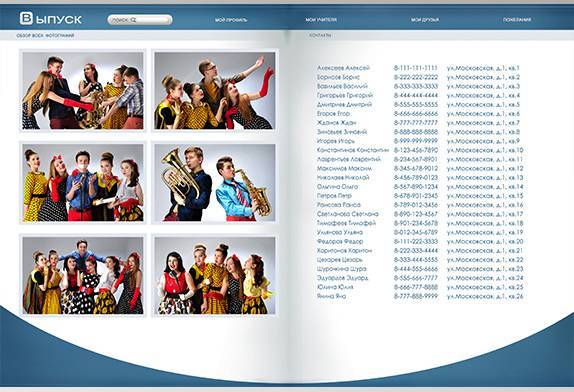The width and height of the screenshot is (574, 392).
Task: Open photo of five students at microphone
Action: [83, 183]
